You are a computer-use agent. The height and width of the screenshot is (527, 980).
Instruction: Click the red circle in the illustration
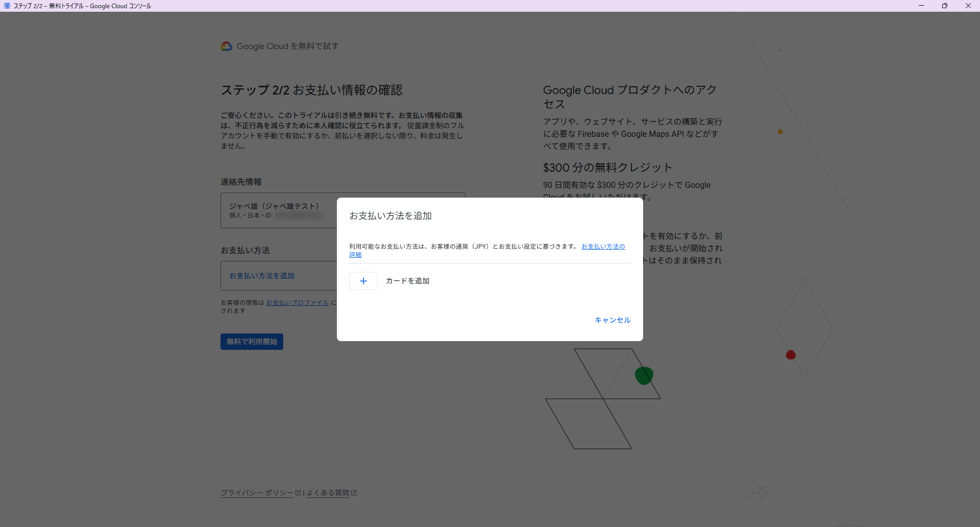(x=791, y=355)
